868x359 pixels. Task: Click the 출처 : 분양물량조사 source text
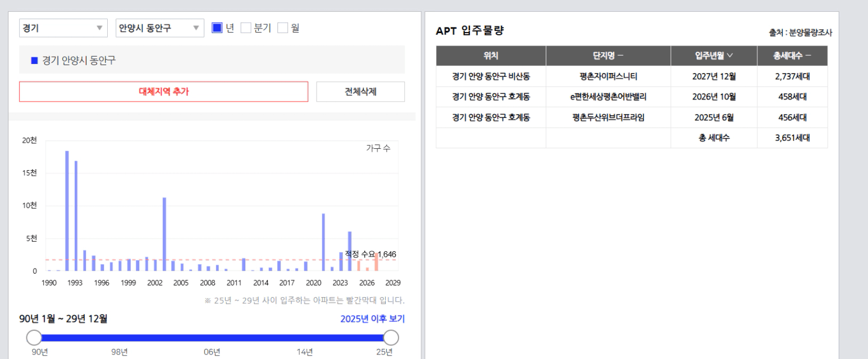pyautogui.click(x=801, y=33)
